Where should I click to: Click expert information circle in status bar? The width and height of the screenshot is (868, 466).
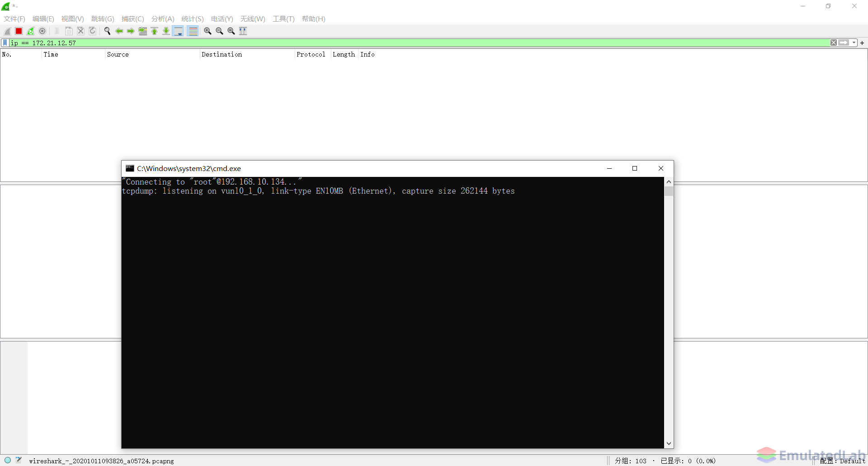[8, 460]
